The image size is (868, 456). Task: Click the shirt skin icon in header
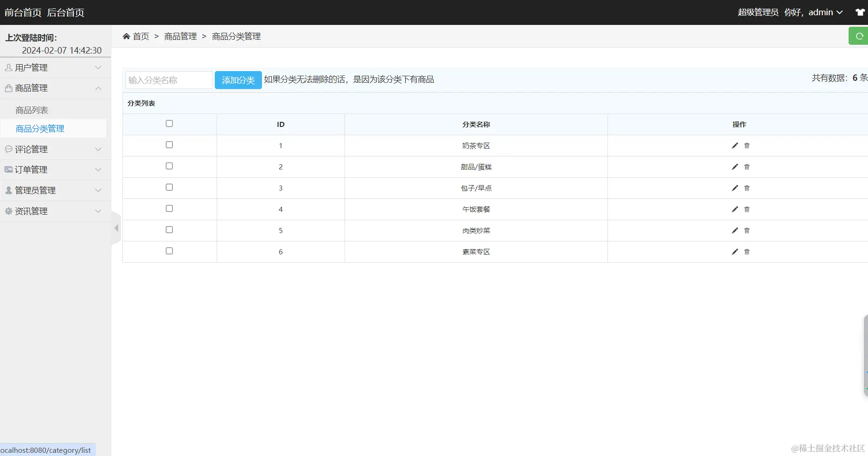coord(860,12)
